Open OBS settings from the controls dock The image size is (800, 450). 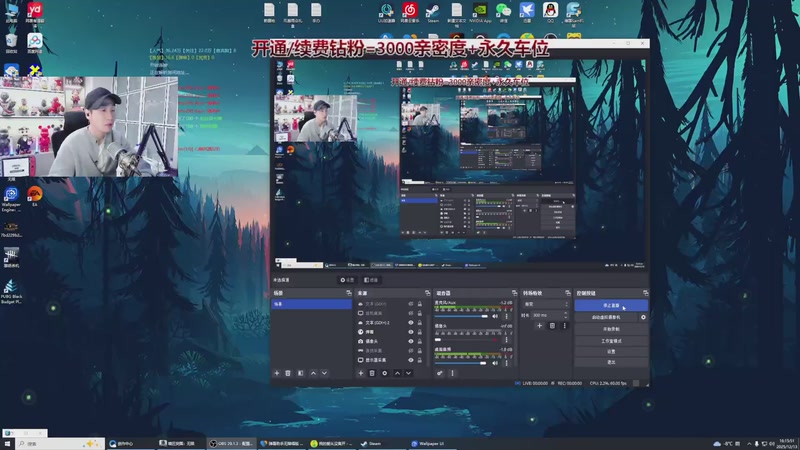[611, 352]
